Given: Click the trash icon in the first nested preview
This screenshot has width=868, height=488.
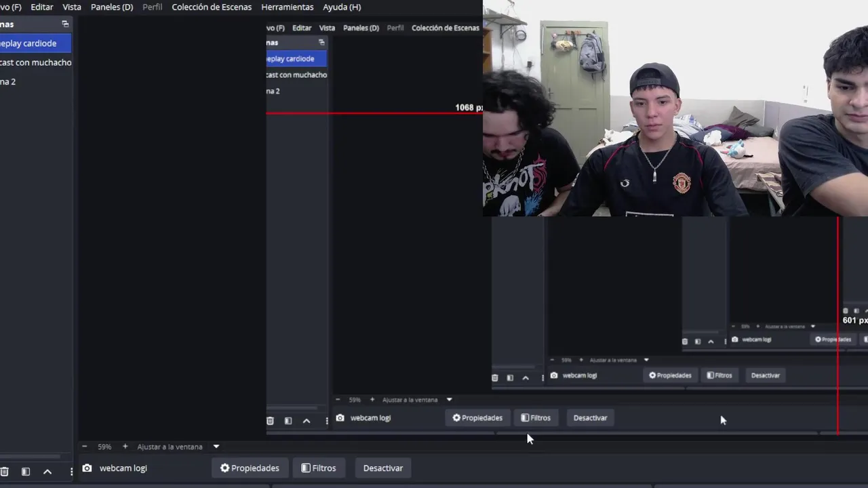Looking at the screenshot, I should click(x=270, y=421).
